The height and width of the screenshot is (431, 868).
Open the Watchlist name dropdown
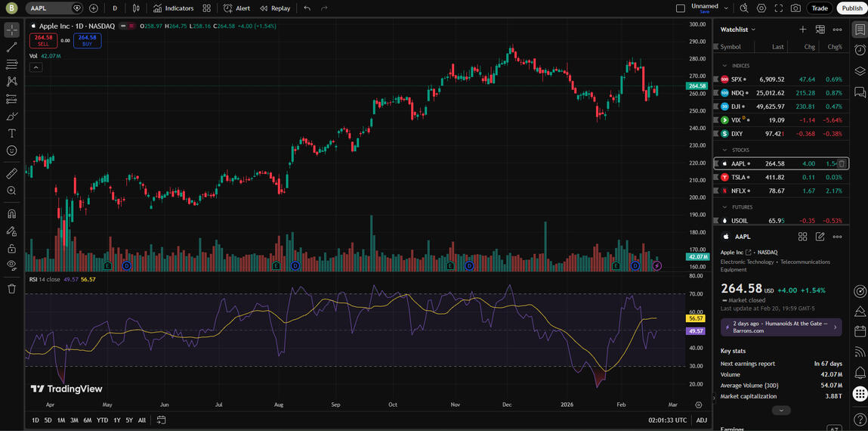738,29
